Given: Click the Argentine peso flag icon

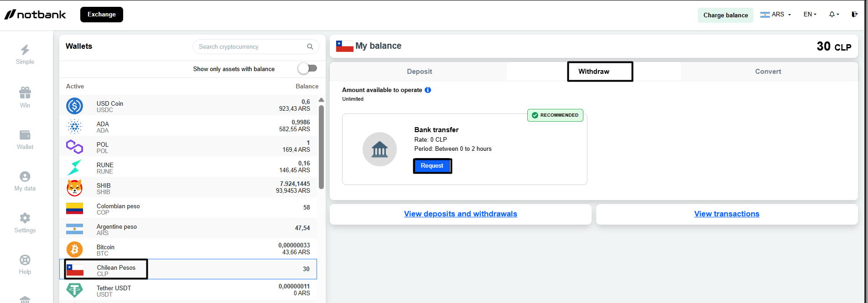Looking at the screenshot, I should pos(74,229).
